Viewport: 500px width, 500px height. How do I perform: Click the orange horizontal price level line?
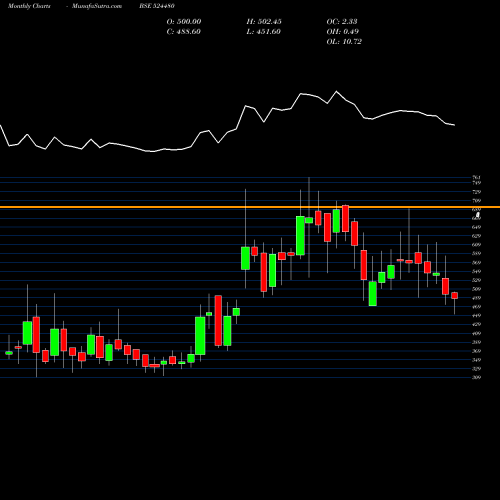pos(250,207)
